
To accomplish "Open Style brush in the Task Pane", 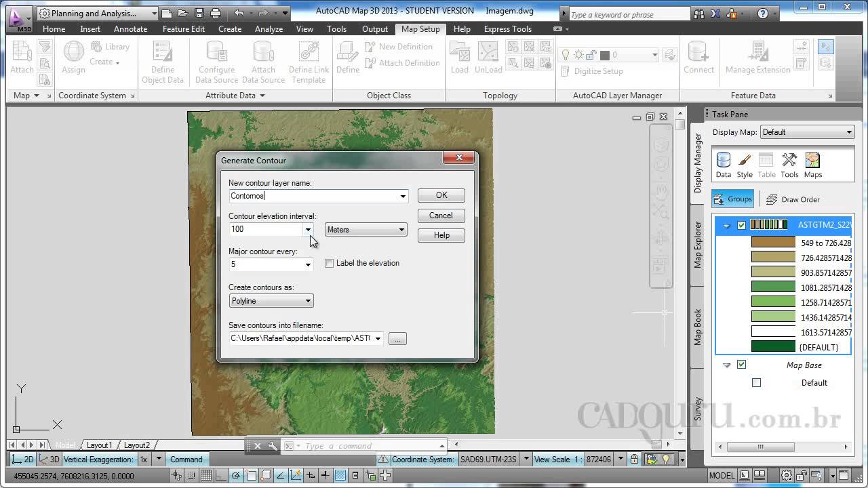I will coord(745,165).
